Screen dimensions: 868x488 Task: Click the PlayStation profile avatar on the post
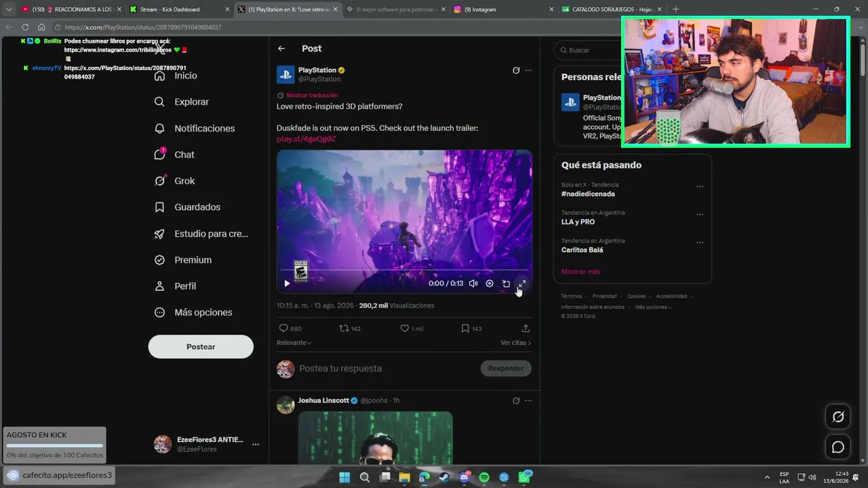(285, 75)
